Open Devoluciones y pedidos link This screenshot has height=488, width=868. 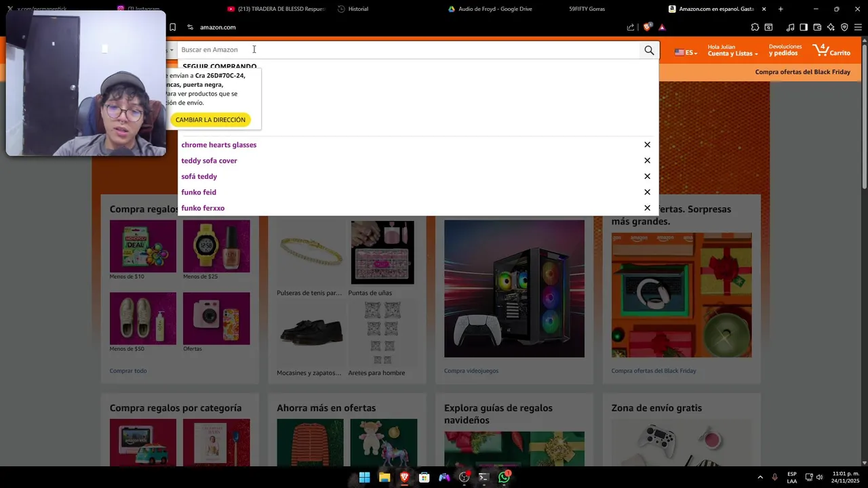785,50
